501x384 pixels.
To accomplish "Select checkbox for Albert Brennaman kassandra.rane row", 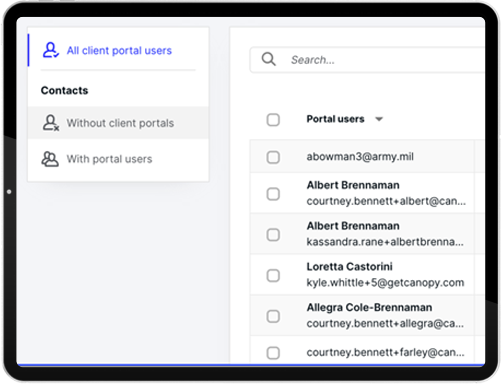I will coord(273,234).
